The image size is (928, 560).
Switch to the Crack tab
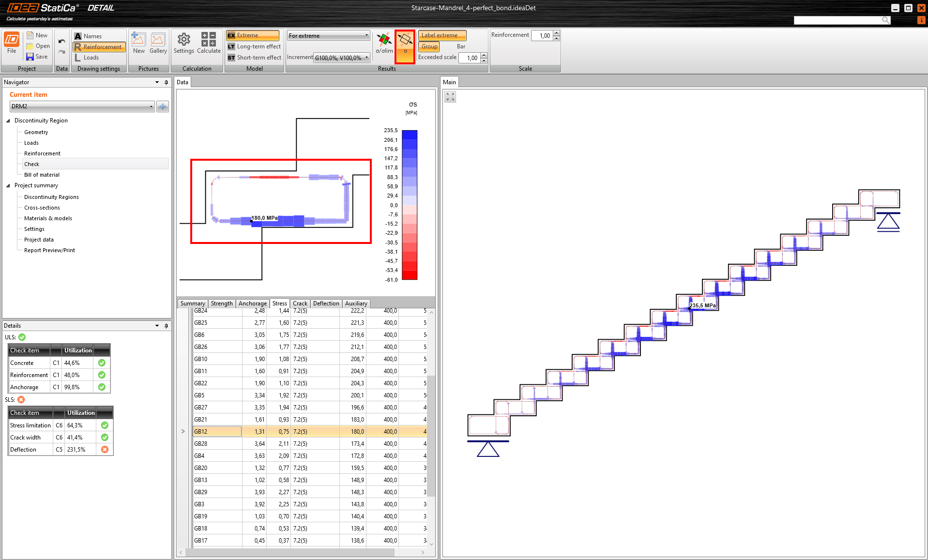click(x=300, y=303)
